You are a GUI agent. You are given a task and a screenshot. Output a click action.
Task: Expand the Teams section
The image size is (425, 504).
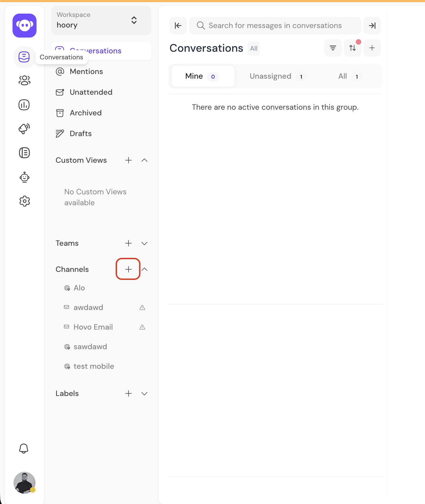[144, 243]
